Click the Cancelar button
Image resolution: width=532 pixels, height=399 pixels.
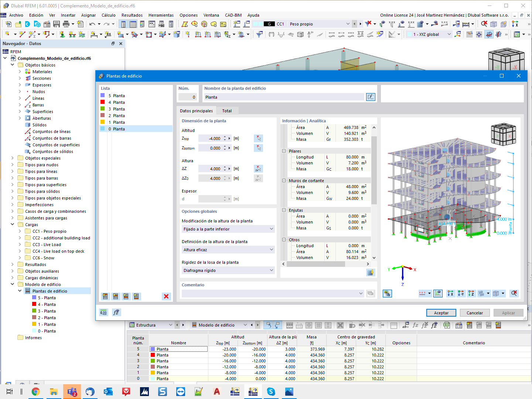pyautogui.click(x=475, y=313)
